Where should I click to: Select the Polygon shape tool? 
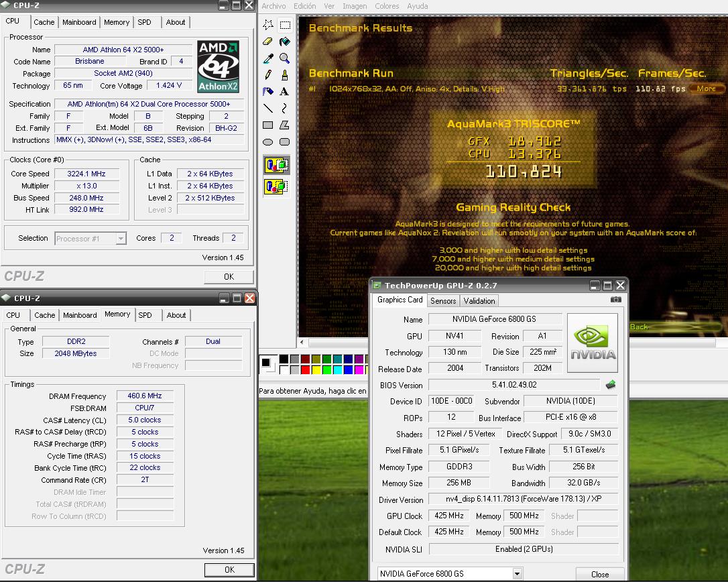(x=285, y=125)
